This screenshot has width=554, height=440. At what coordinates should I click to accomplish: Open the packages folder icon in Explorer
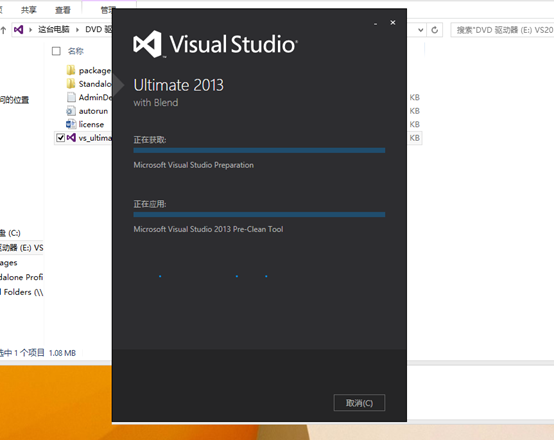(71, 70)
